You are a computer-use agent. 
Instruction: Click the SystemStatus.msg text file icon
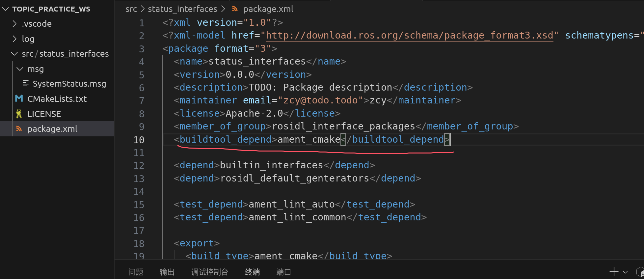point(25,83)
